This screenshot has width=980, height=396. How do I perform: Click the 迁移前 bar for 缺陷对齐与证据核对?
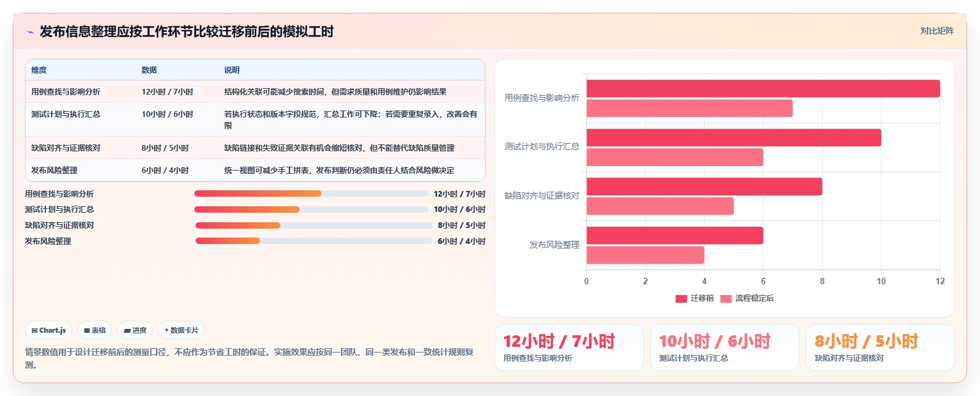[x=704, y=187]
